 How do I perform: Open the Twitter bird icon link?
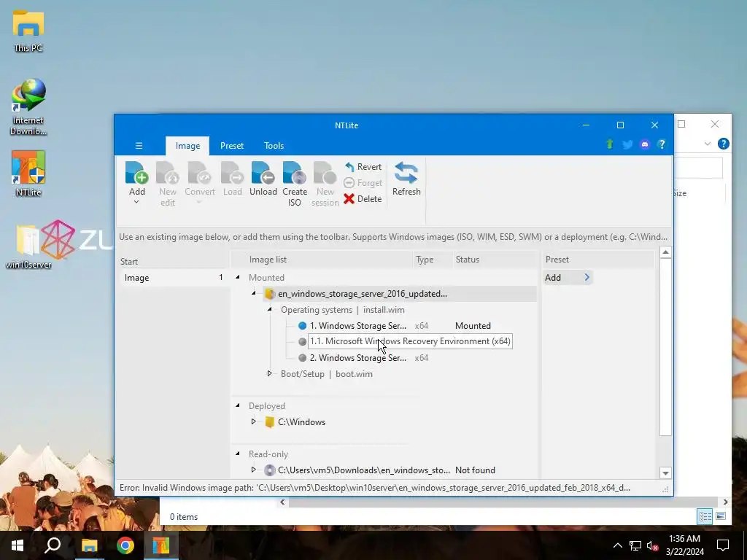[627, 144]
